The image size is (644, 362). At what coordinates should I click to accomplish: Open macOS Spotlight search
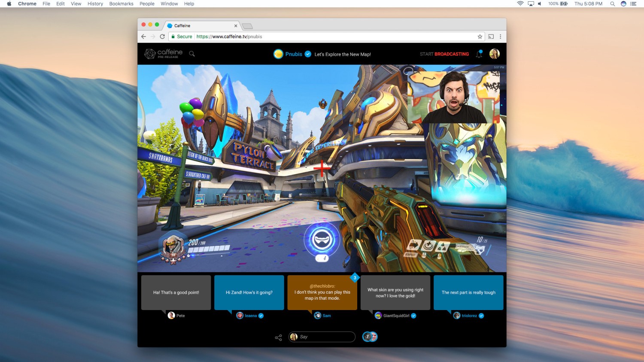[612, 4]
